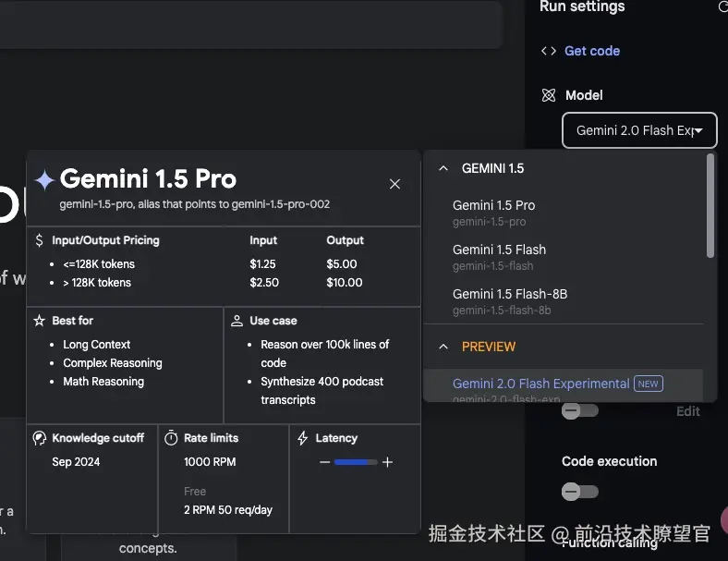This screenshot has height=561, width=728.
Task: Select Gemini 2.0 Flash Experimental option
Action: tap(541, 384)
